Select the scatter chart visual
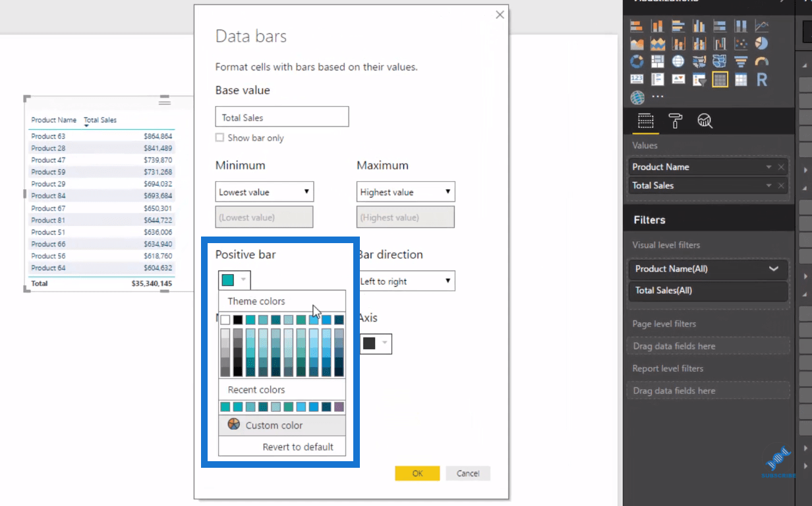Image resolution: width=812 pixels, height=506 pixels. [741, 44]
